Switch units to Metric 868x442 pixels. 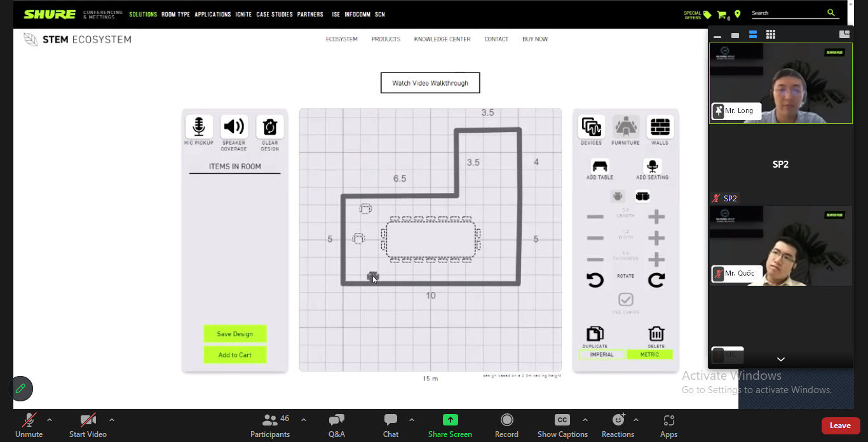click(x=649, y=354)
